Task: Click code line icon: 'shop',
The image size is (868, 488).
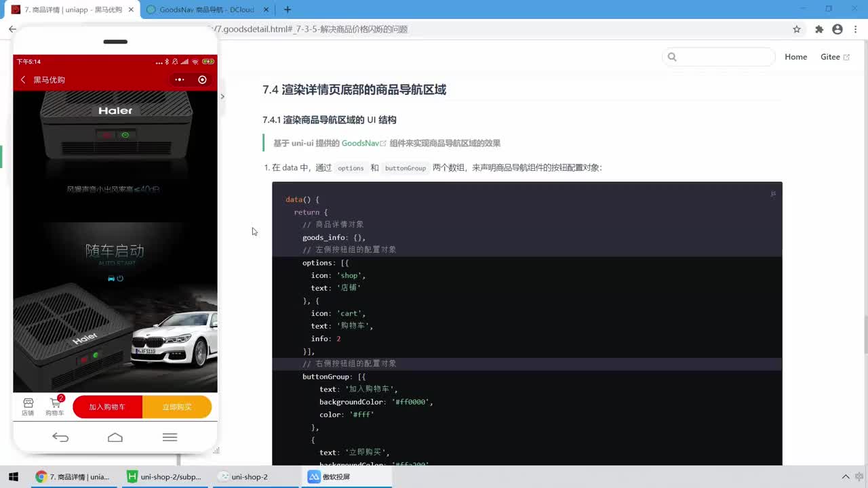Action: (x=338, y=275)
